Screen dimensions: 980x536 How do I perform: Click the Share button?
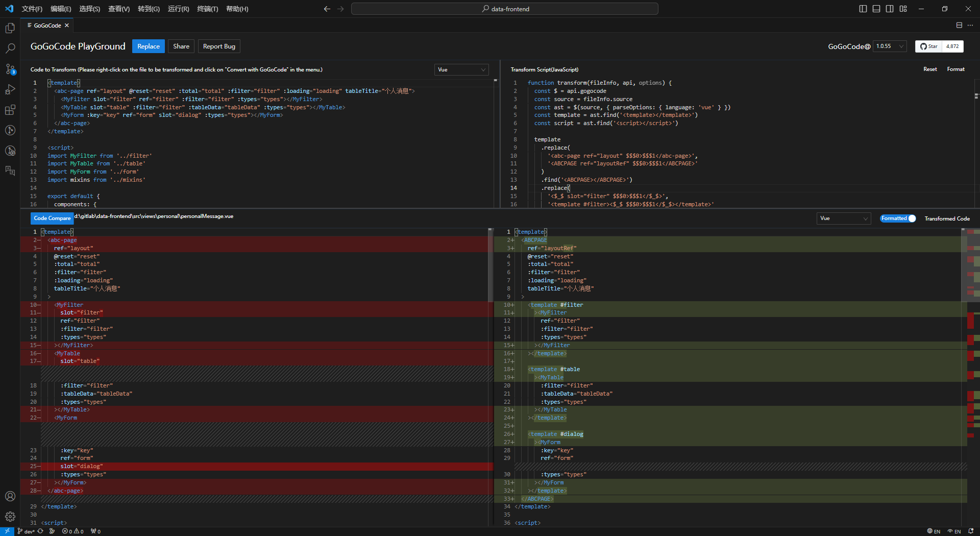coord(181,46)
